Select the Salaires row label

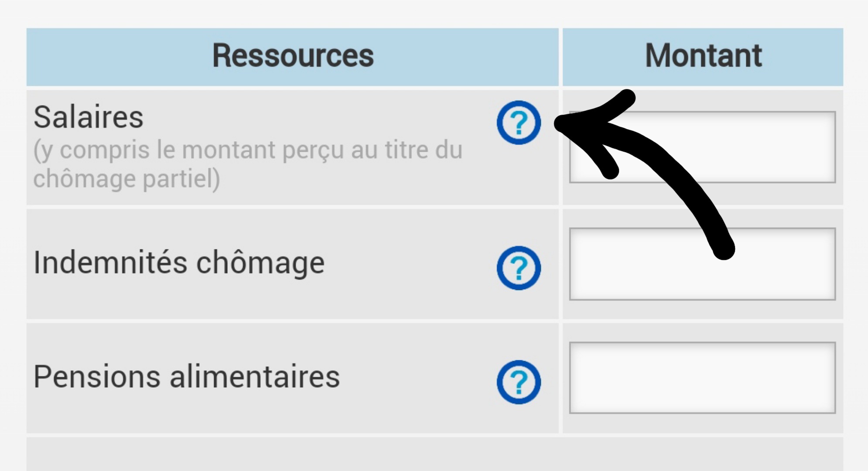(89, 117)
